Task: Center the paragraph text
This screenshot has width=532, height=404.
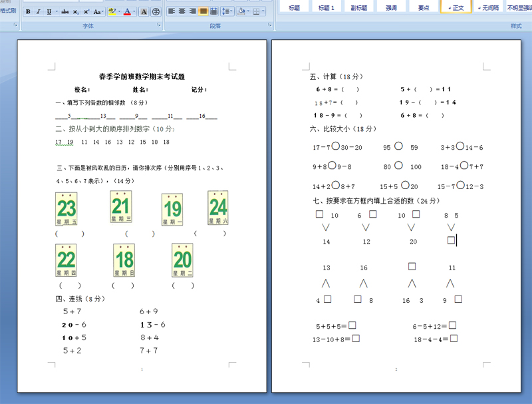Action: point(182,11)
